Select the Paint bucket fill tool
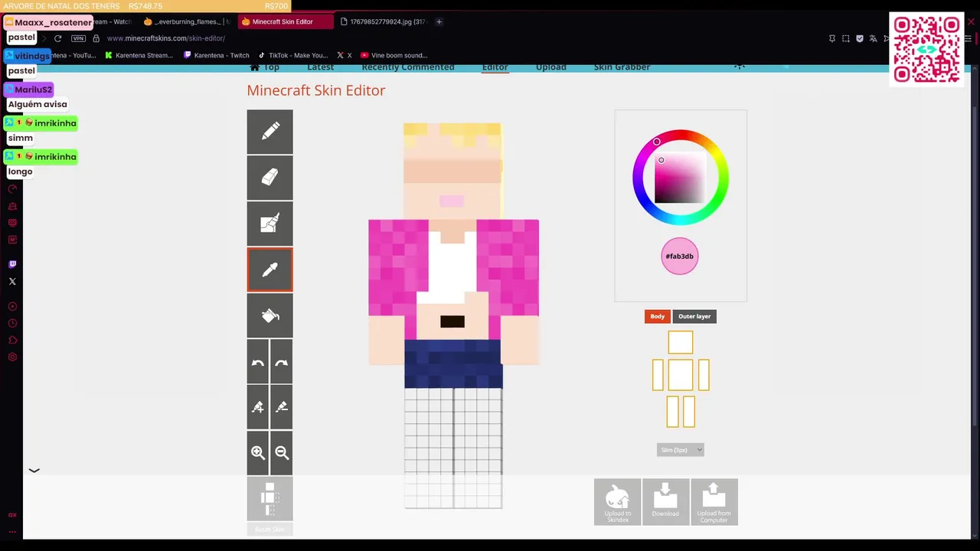The height and width of the screenshot is (551, 980). [269, 315]
